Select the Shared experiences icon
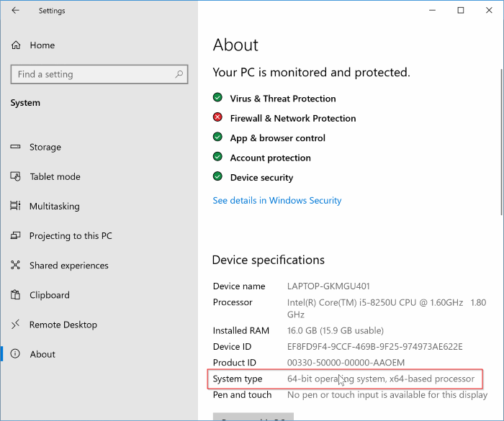504x421 pixels. (15, 265)
